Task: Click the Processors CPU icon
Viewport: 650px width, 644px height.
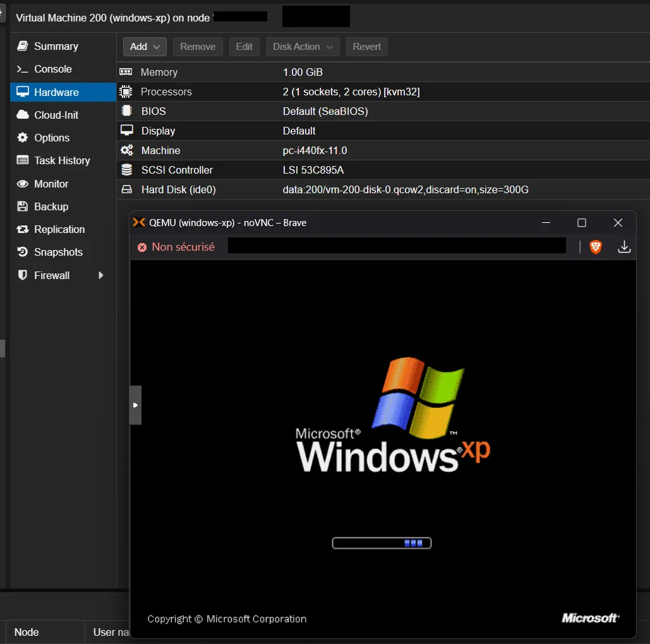Action: pyautogui.click(x=126, y=92)
